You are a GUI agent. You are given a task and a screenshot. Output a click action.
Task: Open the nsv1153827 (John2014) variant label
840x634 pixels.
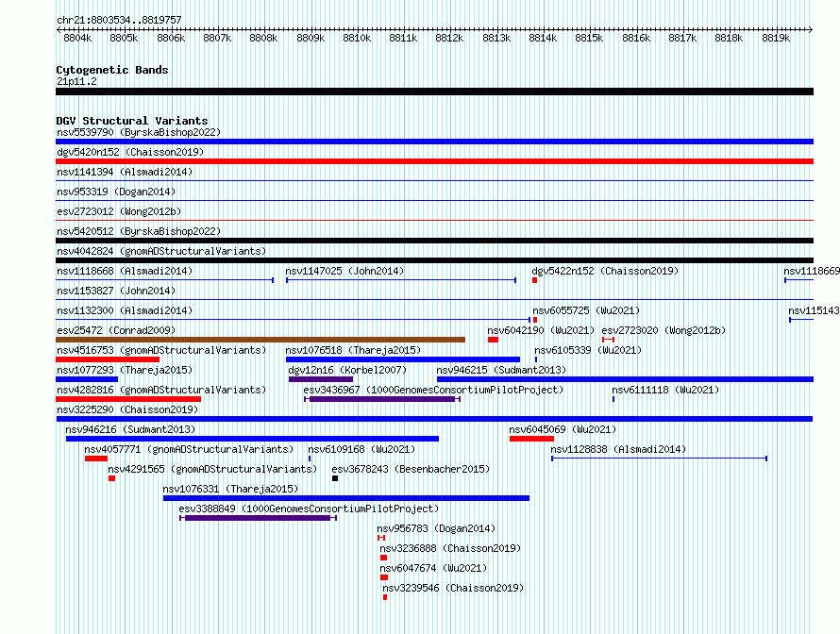pos(116,291)
